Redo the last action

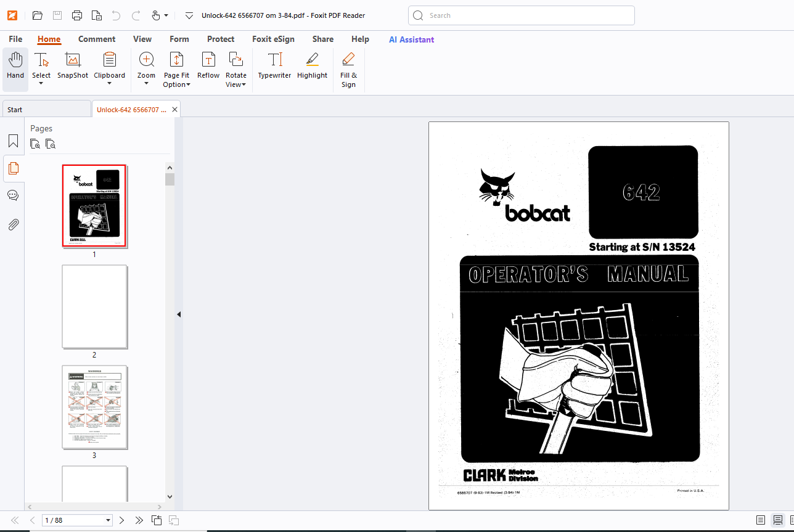[136, 15]
